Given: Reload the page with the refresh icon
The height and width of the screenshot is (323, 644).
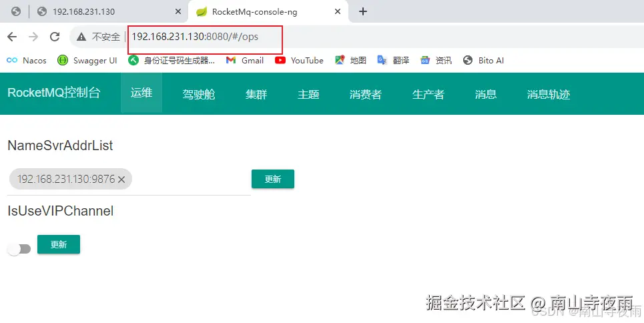Looking at the screenshot, I should (55, 37).
